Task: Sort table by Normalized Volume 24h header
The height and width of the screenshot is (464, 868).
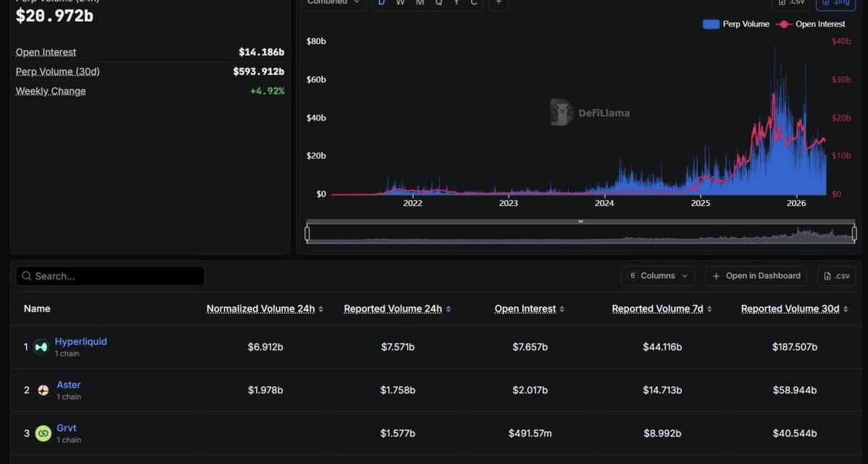Action: pos(260,309)
